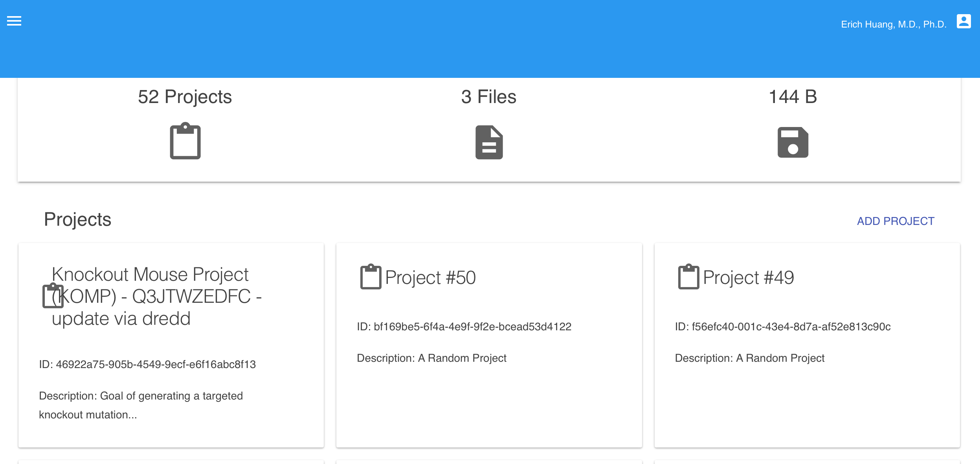
Task: Click user name Erich Huang, M.D., Ph.D.
Action: point(894,24)
